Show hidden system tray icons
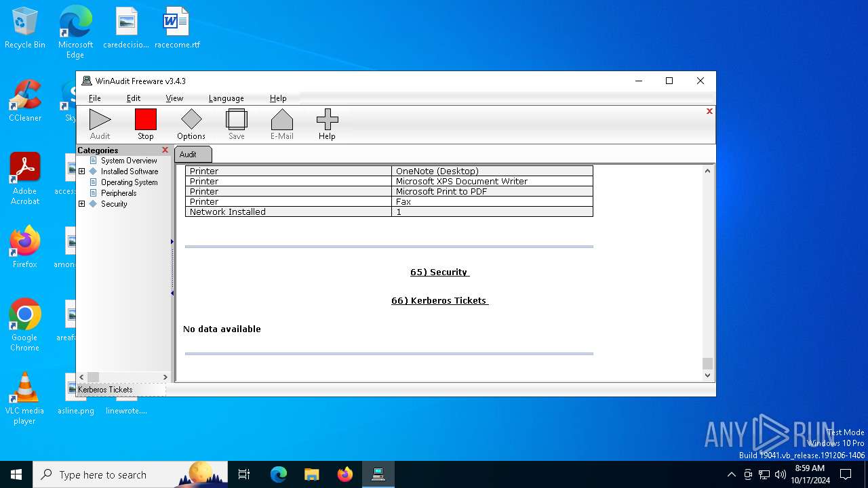The width and height of the screenshot is (868, 488). [731, 474]
